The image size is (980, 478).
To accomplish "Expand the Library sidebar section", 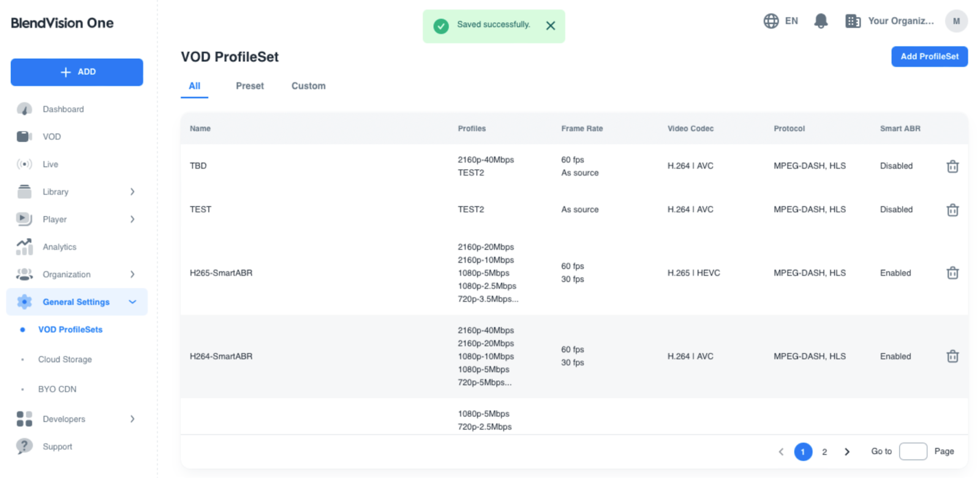I will point(132,192).
